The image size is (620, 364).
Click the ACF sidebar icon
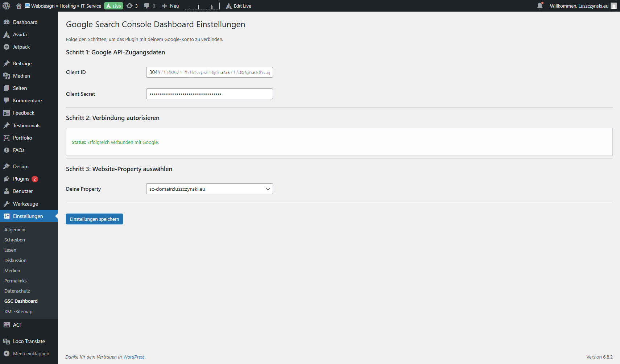pyautogui.click(x=7, y=324)
